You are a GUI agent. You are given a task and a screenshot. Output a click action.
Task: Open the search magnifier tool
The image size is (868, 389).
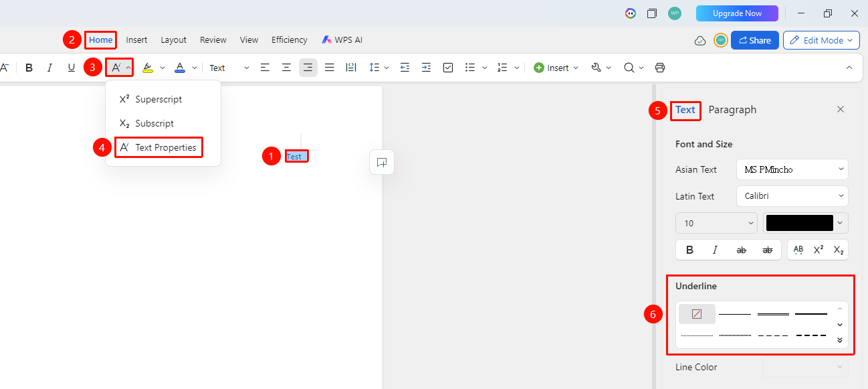tap(629, 68)
